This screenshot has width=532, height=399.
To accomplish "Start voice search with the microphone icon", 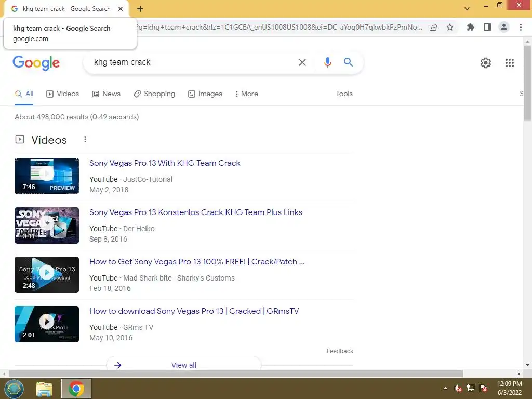I will point(327,62).
